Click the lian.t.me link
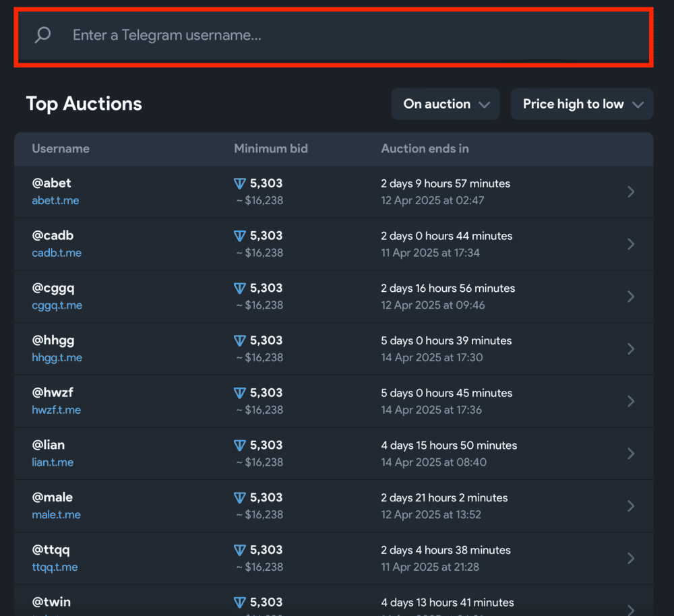 (53, 462)
